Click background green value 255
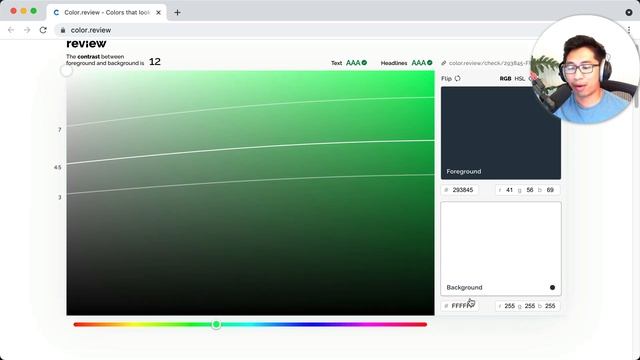Viewport: 640px width, 360px height. pos(530,306)
